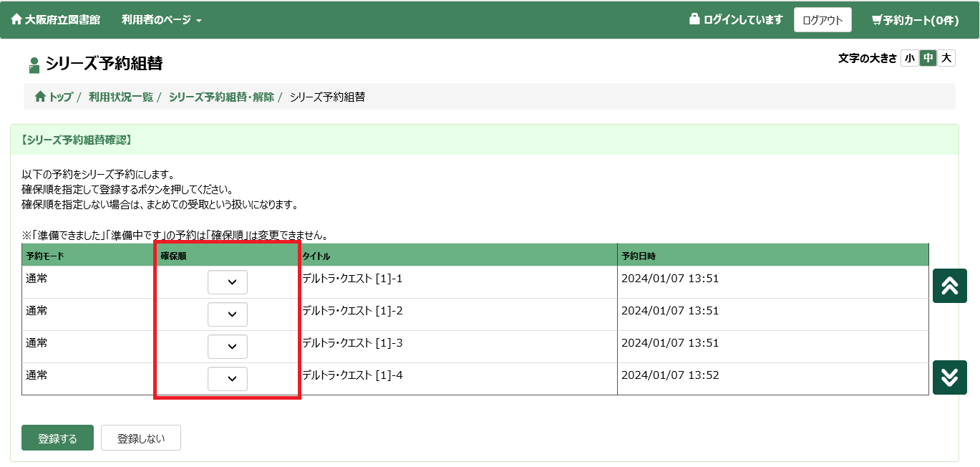Click the デルトラ・クエスト [1]-3 title
Screen dimensions: 980x467
coord(352,343)
